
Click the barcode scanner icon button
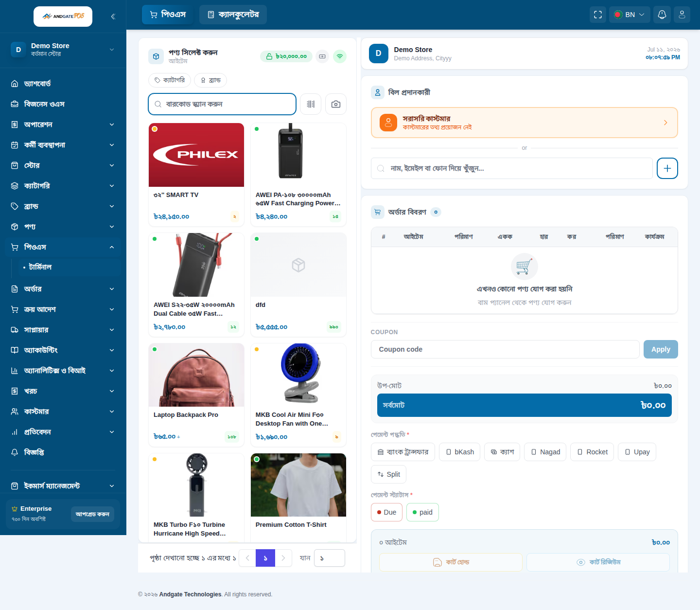point(311,104)
